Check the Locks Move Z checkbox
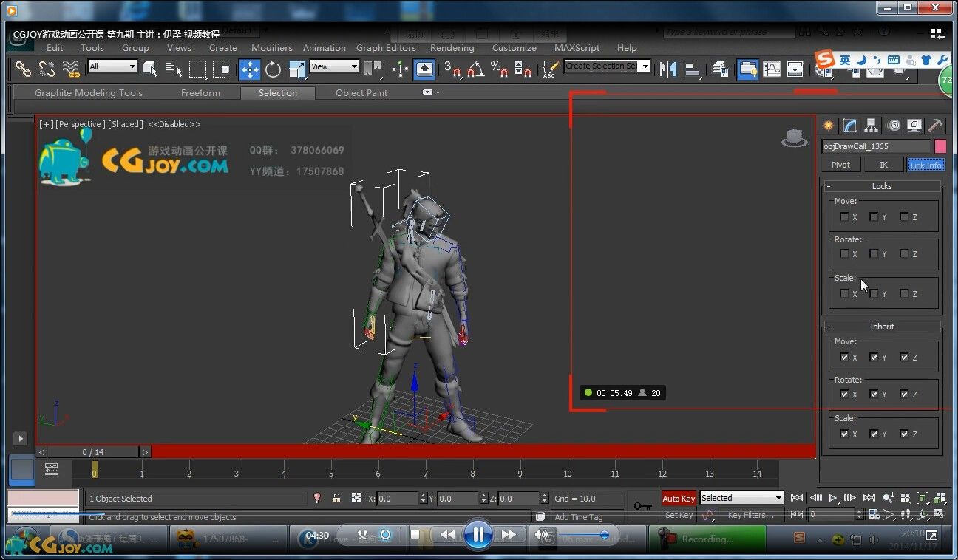958x560 pixels. click(903, 216)
